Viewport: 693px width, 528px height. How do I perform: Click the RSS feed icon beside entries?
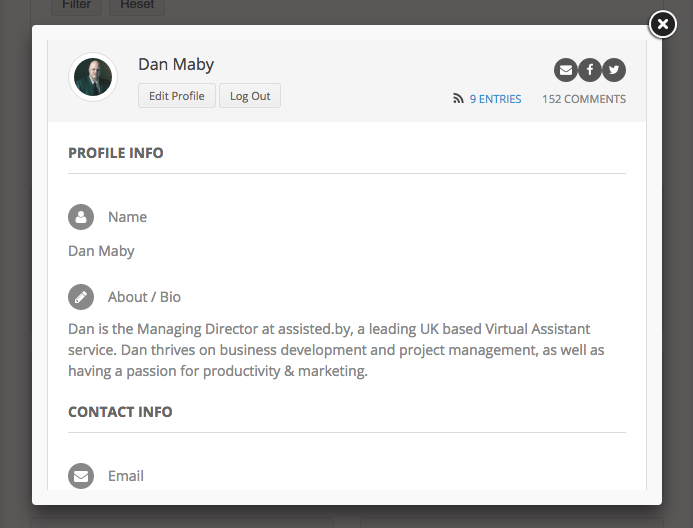[x=458, y=99]
